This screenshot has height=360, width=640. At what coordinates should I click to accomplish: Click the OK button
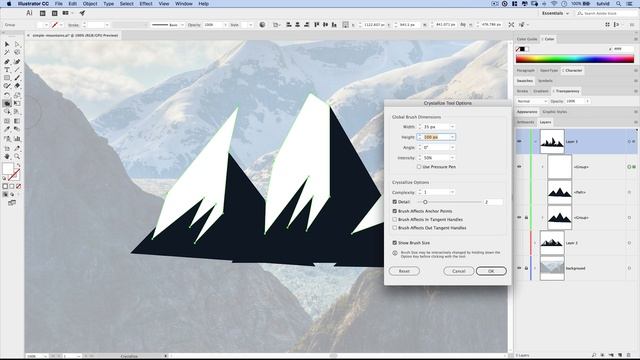(x=491, y=271)
